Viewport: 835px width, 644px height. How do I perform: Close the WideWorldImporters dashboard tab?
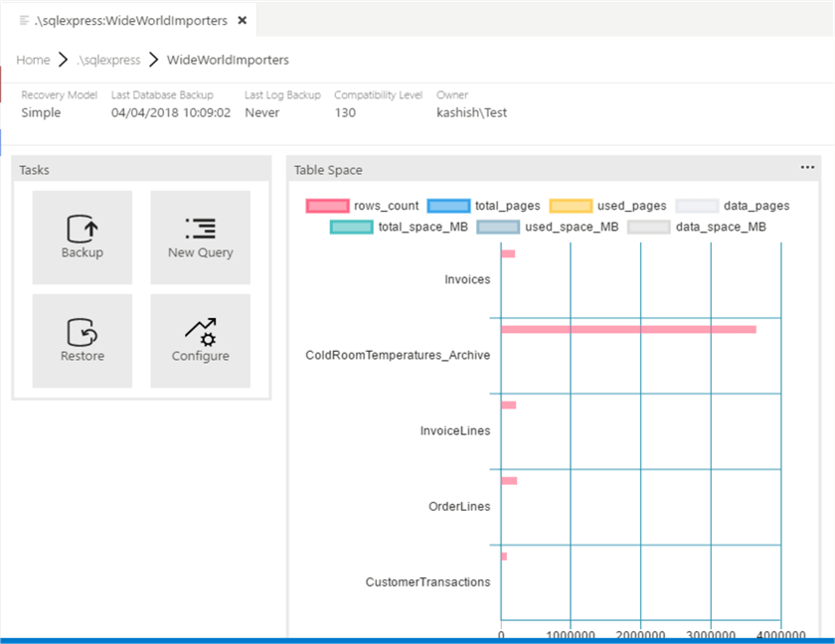point(242,20)
